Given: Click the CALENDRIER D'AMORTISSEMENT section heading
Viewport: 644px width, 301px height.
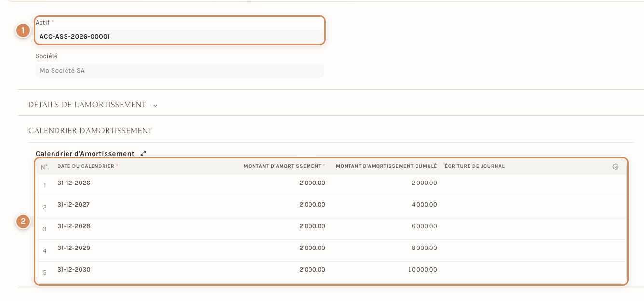Looking at the screenshot, I should 91,131.
